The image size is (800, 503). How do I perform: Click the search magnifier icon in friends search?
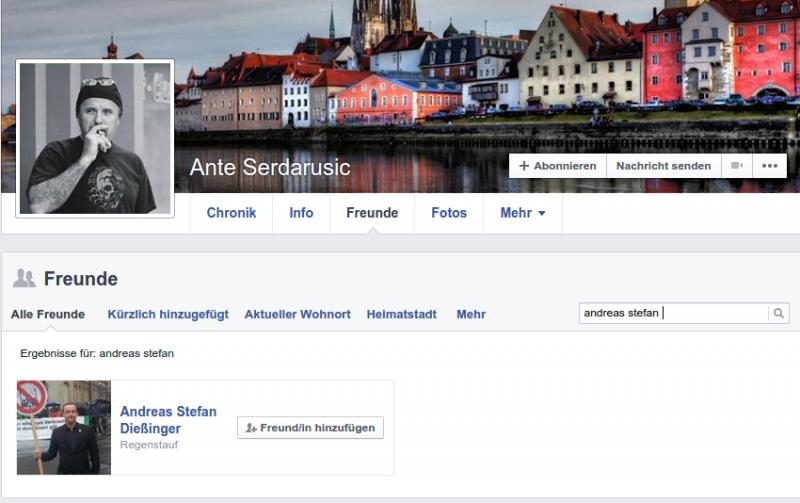coord(778,314)
